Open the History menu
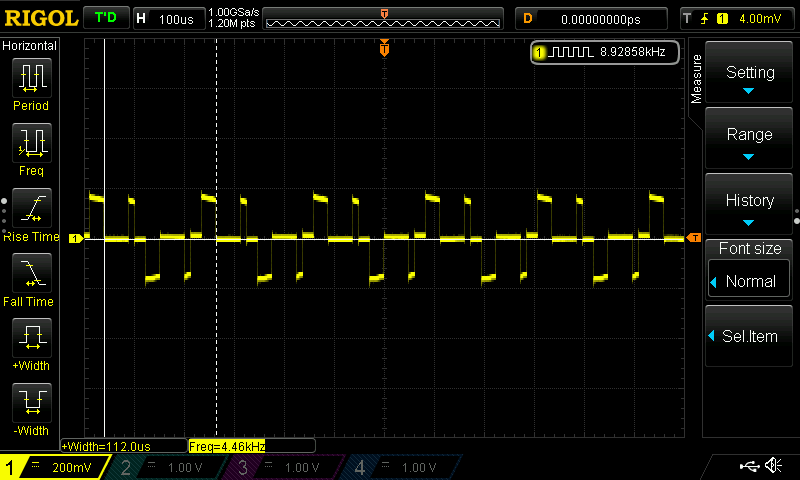The image size is (800, 480). click(x=748, y=204)
